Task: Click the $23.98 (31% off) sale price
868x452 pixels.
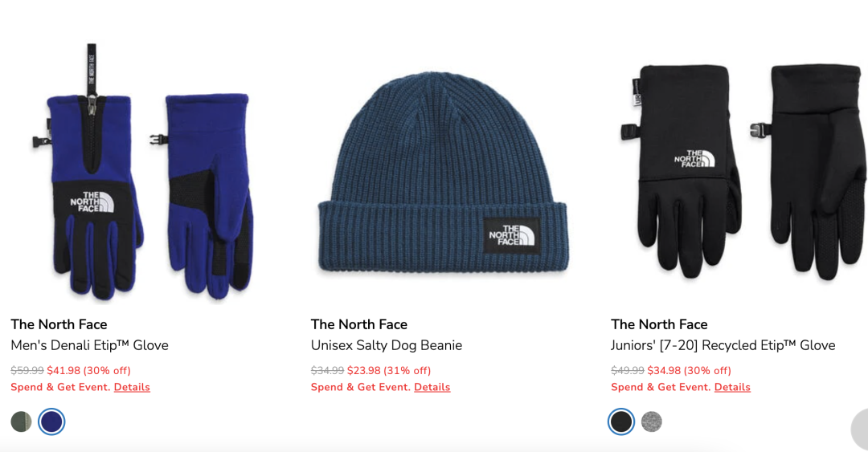Action: coord(389,371)
